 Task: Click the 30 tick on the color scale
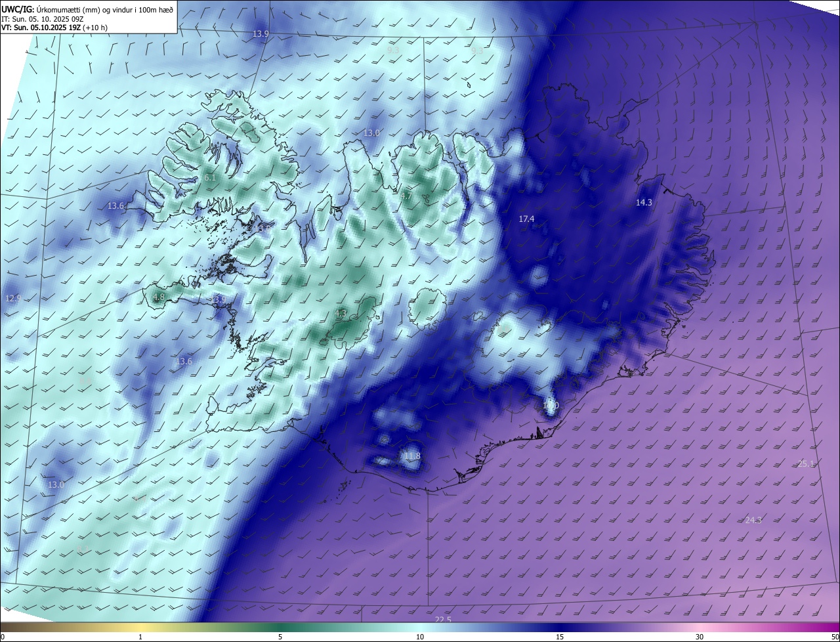coord(700,637)
